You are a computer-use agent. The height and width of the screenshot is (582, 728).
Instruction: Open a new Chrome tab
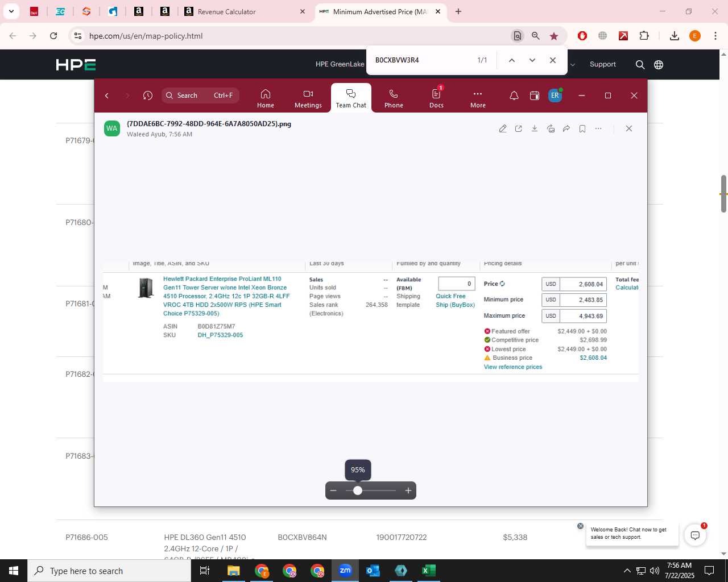point(458,11)
